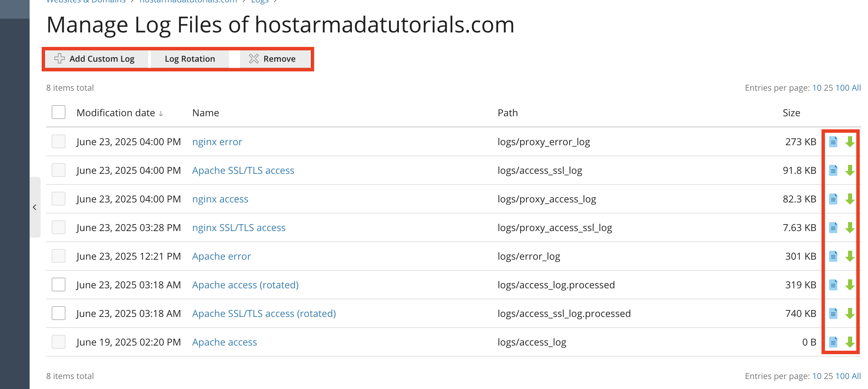Viewport: 868px width, 389px height.
Task: Sort the list by Name column
Action: click(x=206, y=113)
